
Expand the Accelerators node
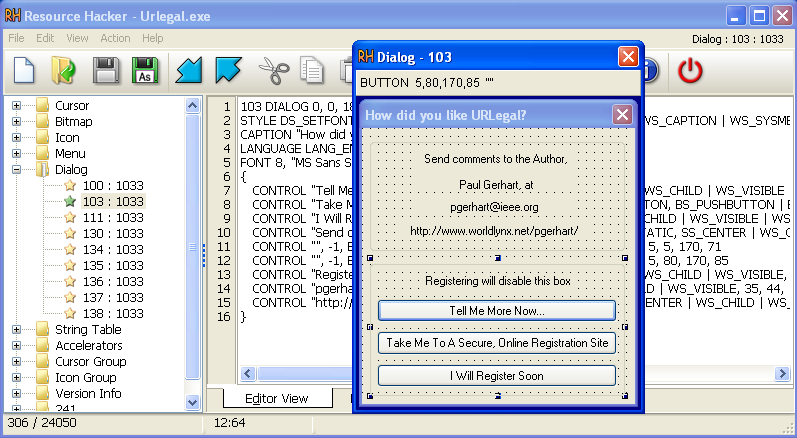16,346
